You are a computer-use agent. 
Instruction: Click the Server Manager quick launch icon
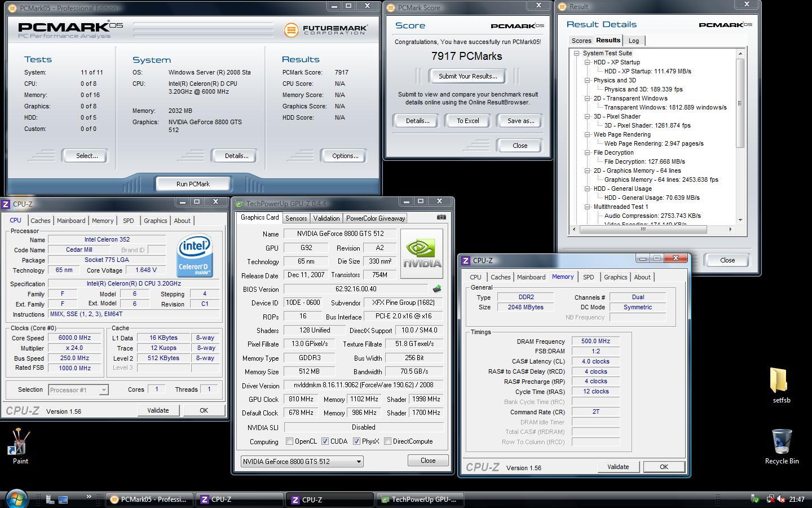click(50, 500)
